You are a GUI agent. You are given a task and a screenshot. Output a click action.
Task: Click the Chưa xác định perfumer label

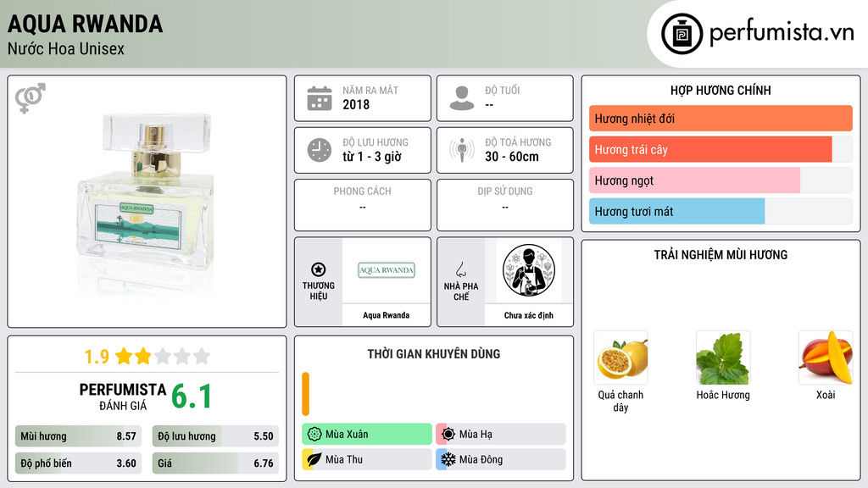coord(529,315)
